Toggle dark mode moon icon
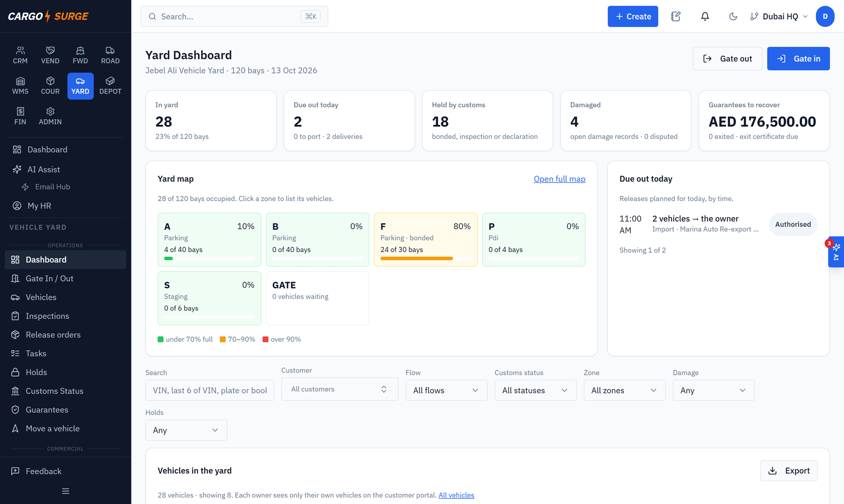The image size is (844, 504). coord(733,16)
